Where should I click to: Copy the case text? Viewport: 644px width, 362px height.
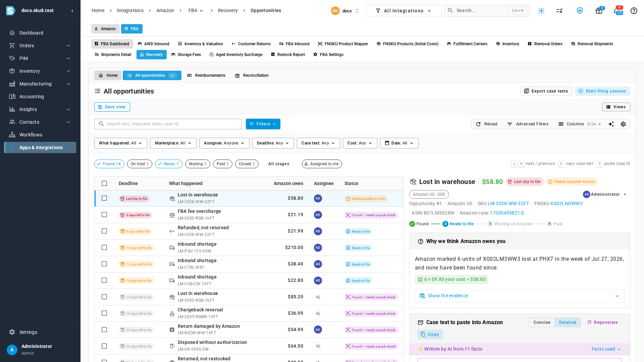430,335
